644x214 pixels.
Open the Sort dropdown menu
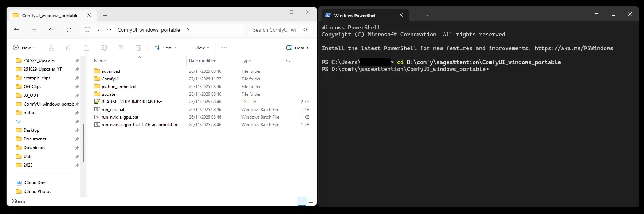[165, 48]
